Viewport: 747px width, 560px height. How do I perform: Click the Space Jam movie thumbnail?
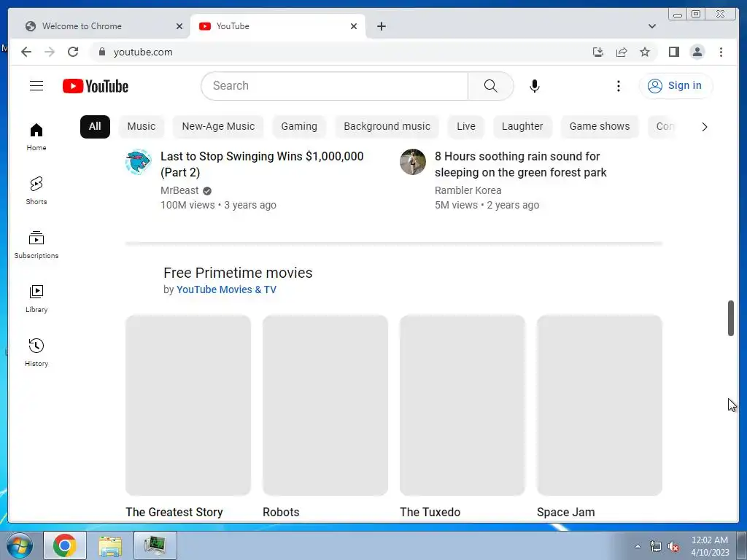(x=600, y=405)
